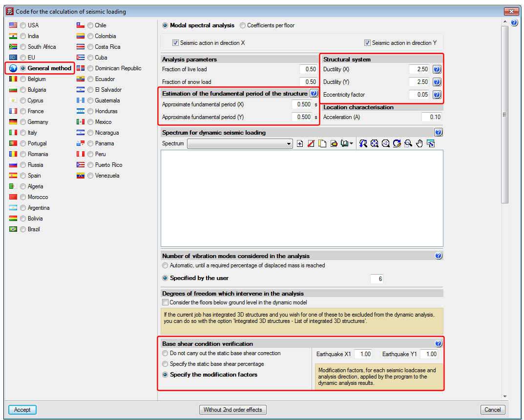Select Spain as seismic code country
Image resolution: width=524 pixels, height=420 pixels.
pyautogui.click(x=23, y=176)
